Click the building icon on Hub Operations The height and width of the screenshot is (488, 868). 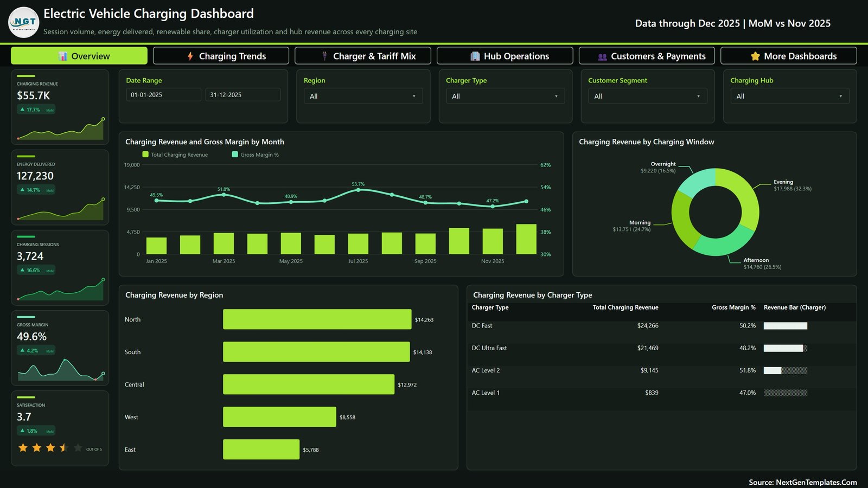click(x=475, y=56)
